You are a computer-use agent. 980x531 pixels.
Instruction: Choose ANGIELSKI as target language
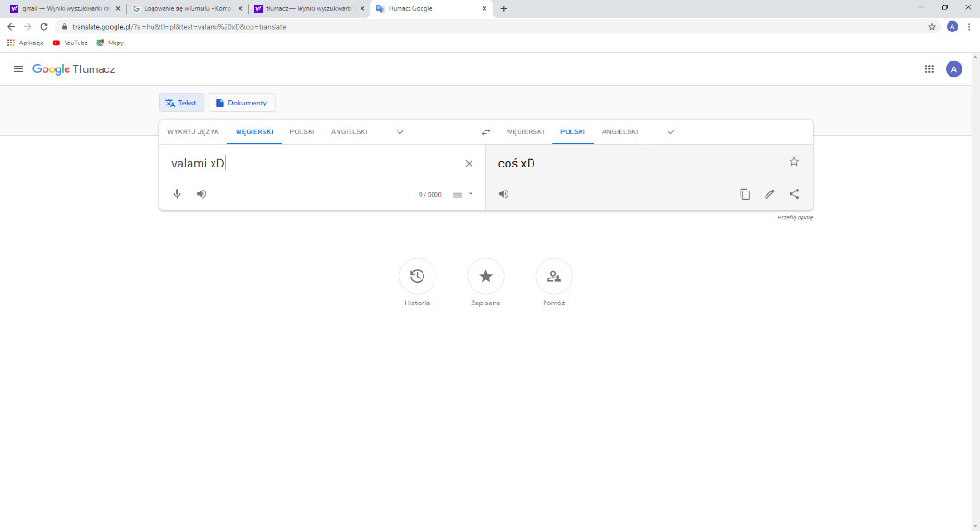point(619,132)
